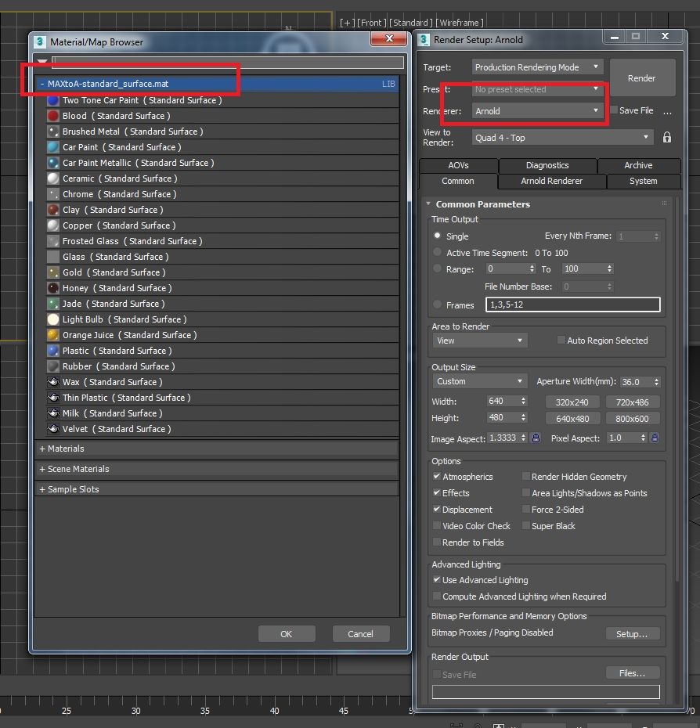The width and height of the screenshot is (700, 728).
Task: Switch to the Arnold Renderer tab
Action: pyautogui.click(x=551, y=181)
